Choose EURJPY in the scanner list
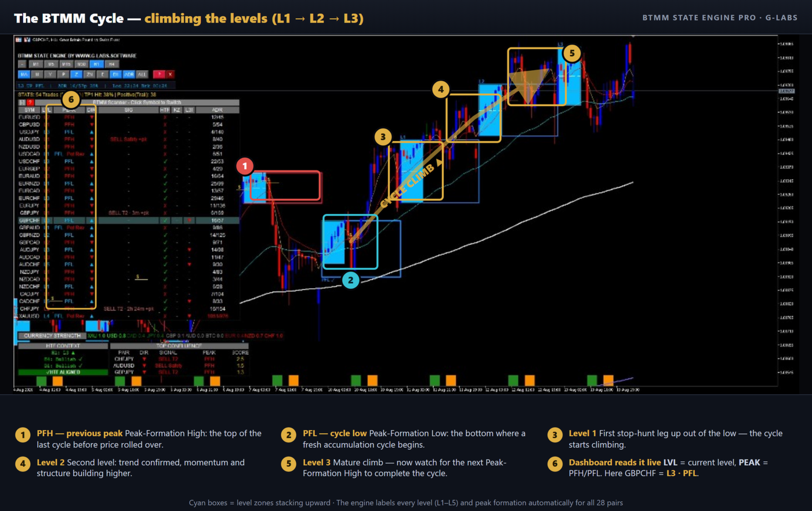The width and height of the screenshot is (812, 511). pyautogui.click(x=29, y=205)
